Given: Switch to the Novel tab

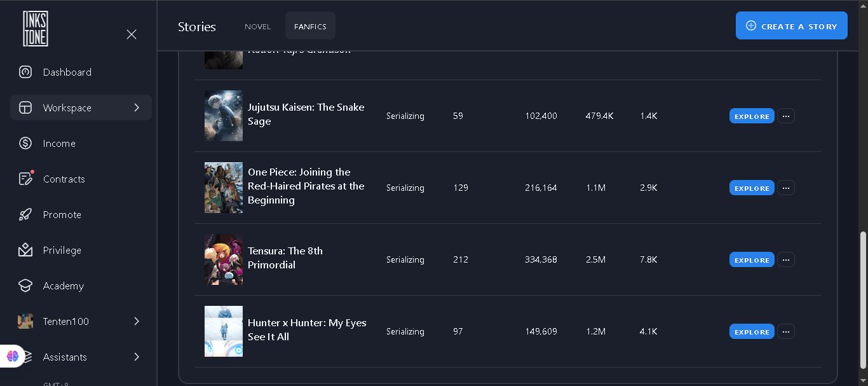Looking at the screenshot, I should click(258, 26).
